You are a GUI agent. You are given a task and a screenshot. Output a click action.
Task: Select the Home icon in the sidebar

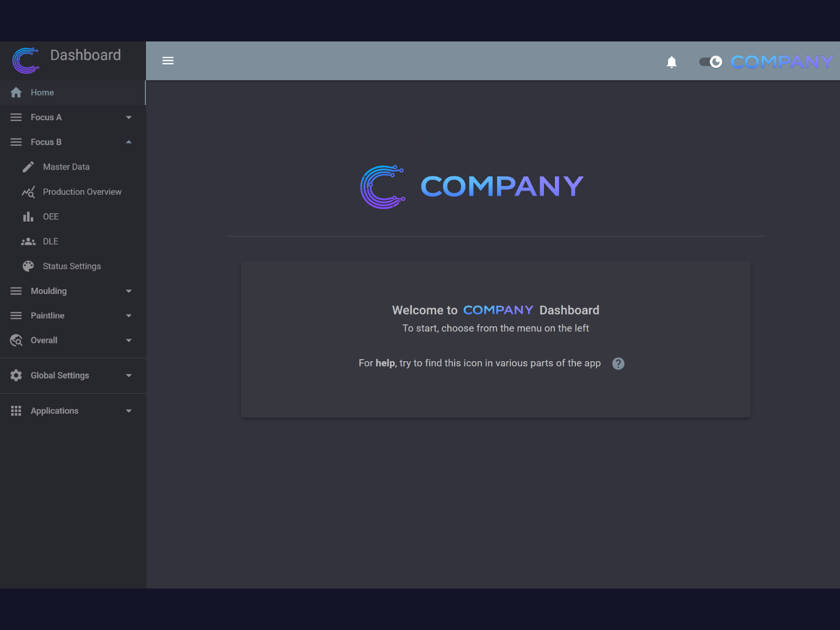[16, 92]
